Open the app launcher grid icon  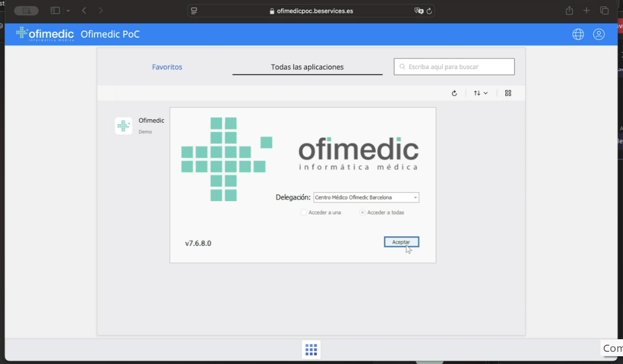(311, 349)
